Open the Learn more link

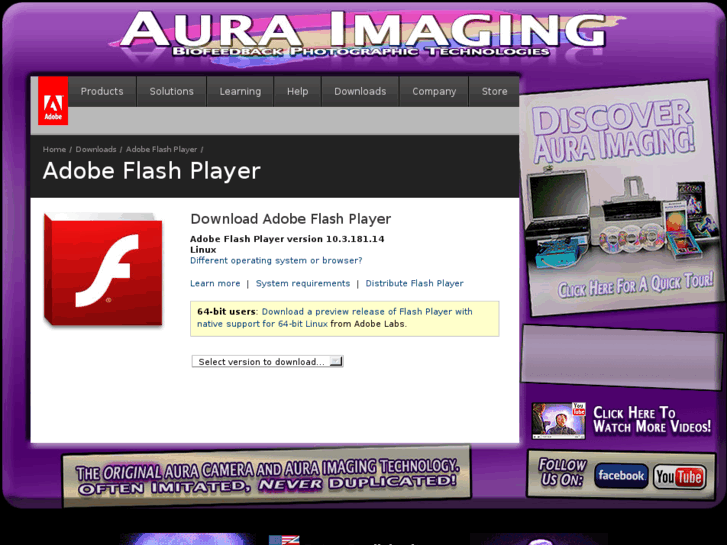(x=215, y=283)
